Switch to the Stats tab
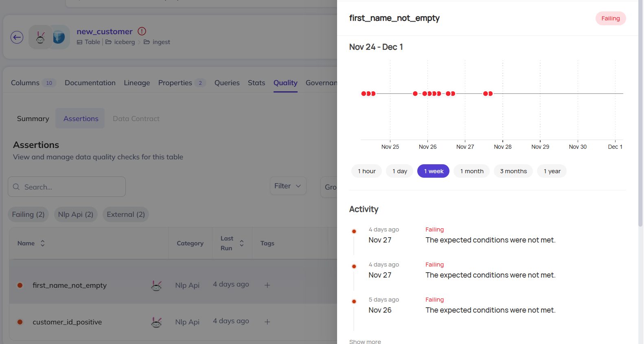Image resolution: width=644 pixels, height=344 pixels. (256, 83)
